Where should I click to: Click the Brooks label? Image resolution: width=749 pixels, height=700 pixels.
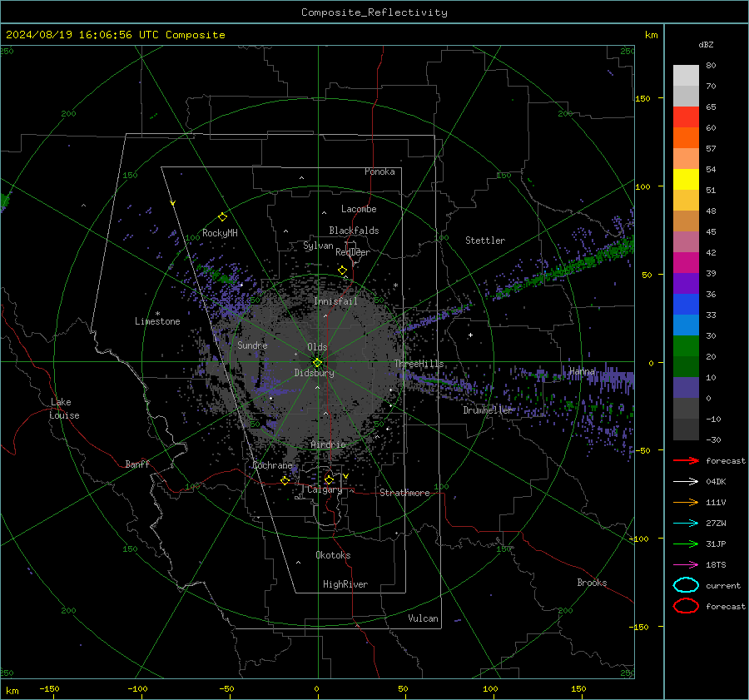(592, 583)
